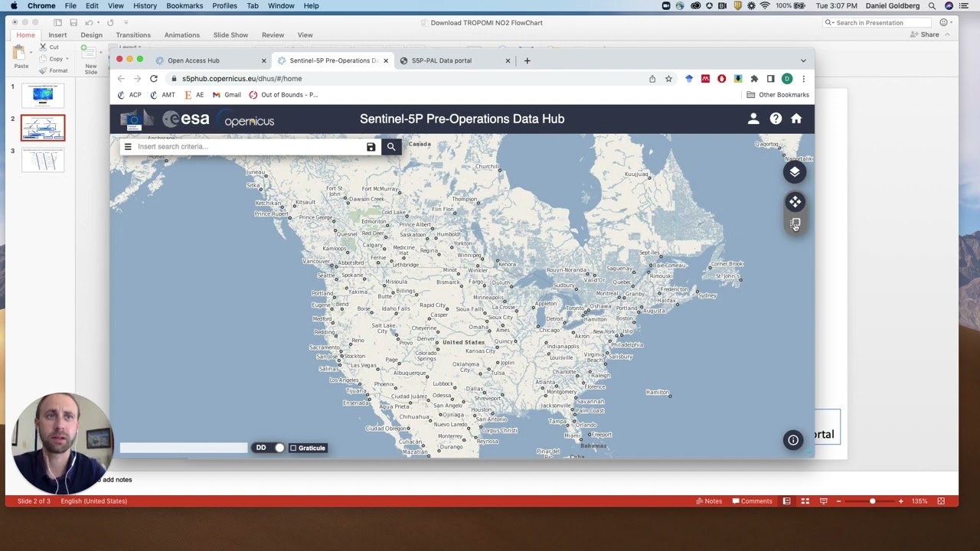The image size is (980, 551).
Task: Open Siri from the menu bar
Action: (949, 6)
